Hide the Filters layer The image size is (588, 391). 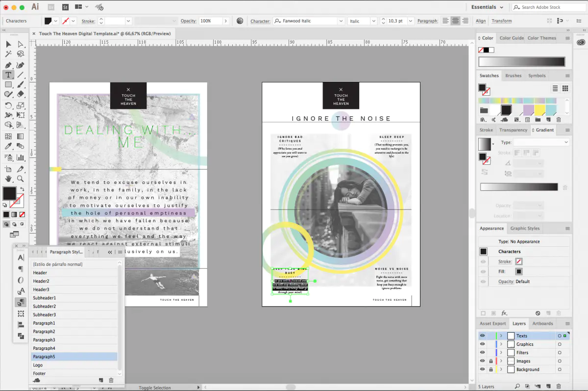482,353
